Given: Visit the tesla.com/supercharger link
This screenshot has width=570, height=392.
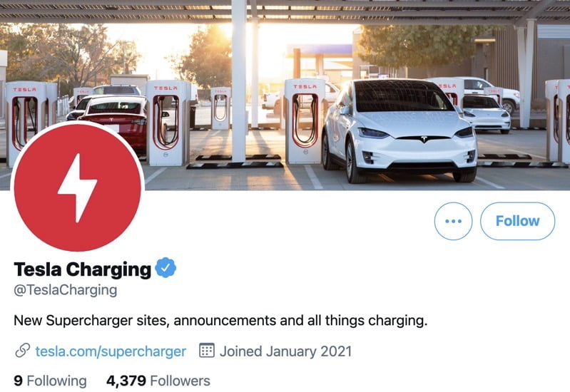Looking at the screenshot, I should 111,351.
